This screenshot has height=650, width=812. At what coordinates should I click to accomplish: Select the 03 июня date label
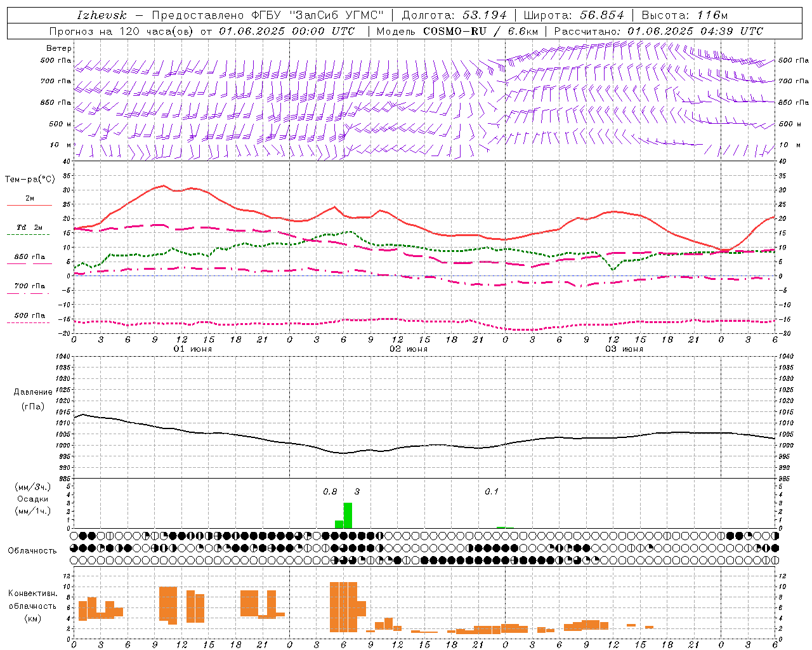[624, 349]
